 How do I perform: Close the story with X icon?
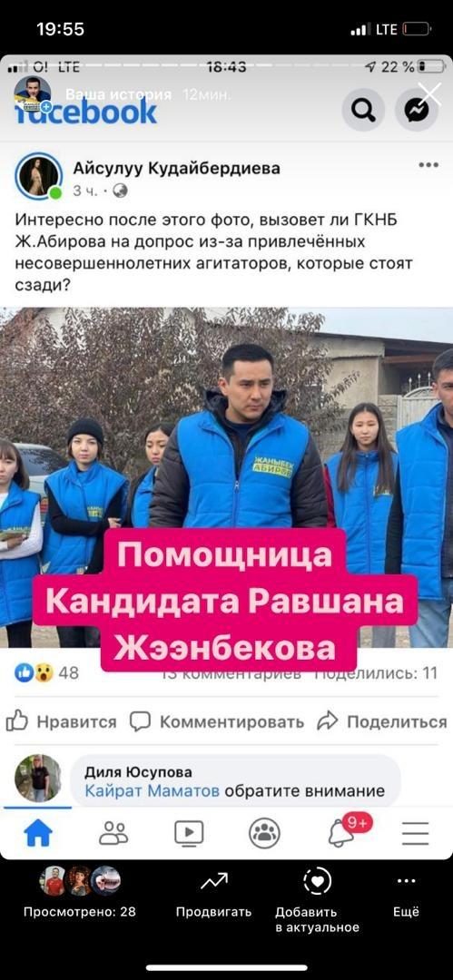click(x=429, y=94)
